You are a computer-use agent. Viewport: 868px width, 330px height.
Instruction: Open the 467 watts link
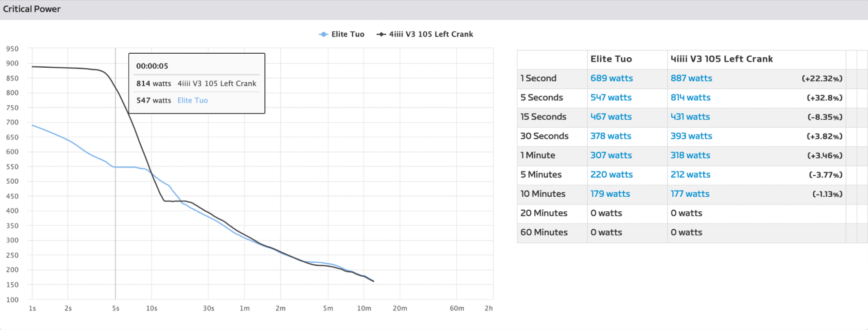pyautogui.click(x=611, y=117)
